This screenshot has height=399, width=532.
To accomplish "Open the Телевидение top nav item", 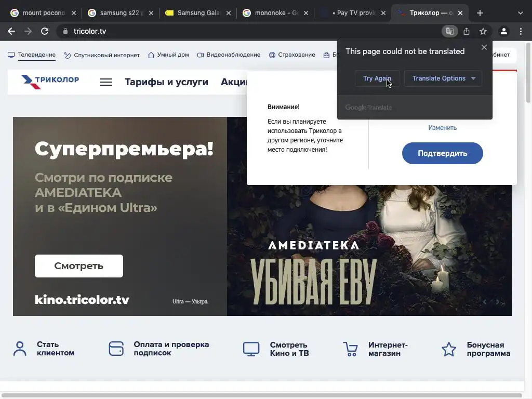I will click(32, 55).
